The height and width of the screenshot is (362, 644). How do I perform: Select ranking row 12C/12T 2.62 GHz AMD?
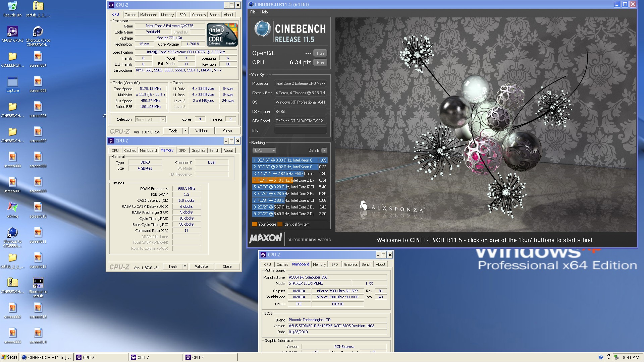[x=290, y=174]
